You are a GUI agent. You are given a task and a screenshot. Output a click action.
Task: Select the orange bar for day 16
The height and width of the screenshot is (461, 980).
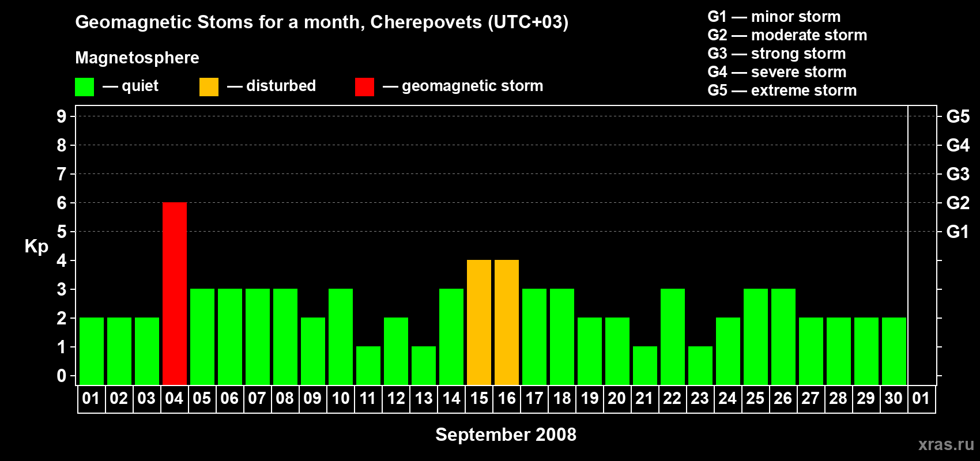[x=507, y=322]
